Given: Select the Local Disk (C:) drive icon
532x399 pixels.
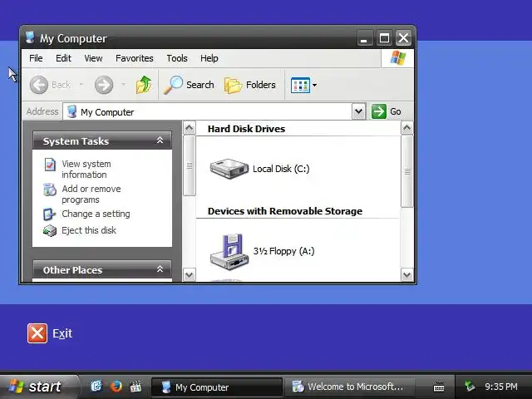Looking at the screenshot, I should click(229, 169).
